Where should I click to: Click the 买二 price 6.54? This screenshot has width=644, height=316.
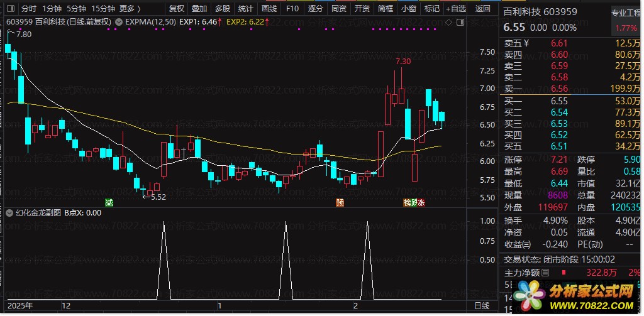(x=559, y=112)
